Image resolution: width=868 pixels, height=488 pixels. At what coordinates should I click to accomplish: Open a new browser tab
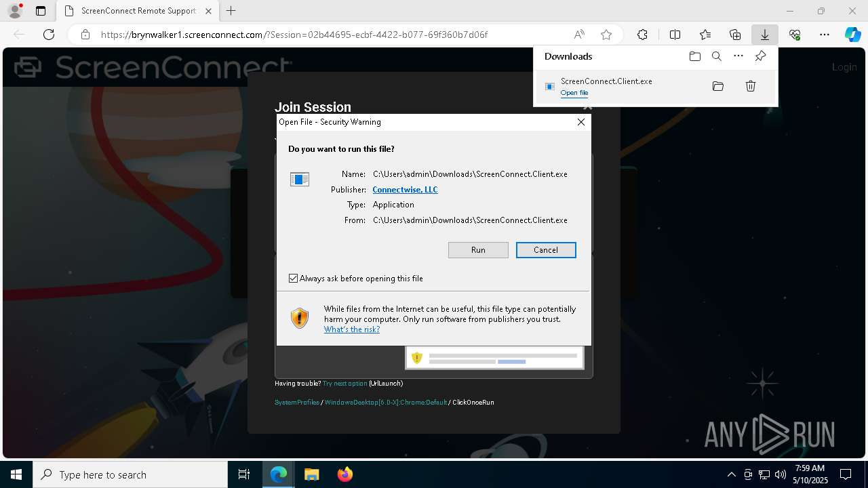[231, 11]
